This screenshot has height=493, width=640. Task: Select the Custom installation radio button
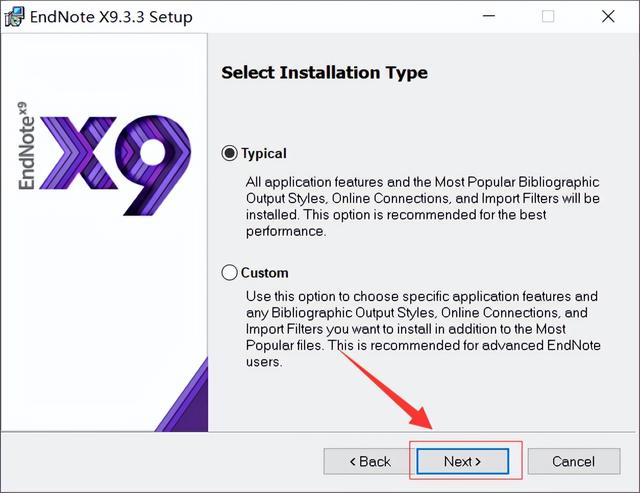[229, 272]
